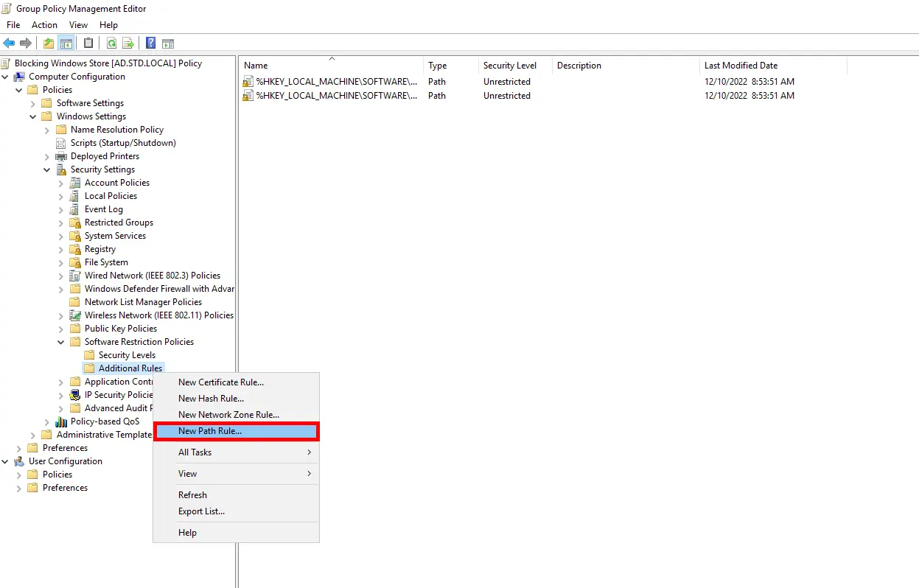Expand the Administrative Templates node

click(33, 434)
